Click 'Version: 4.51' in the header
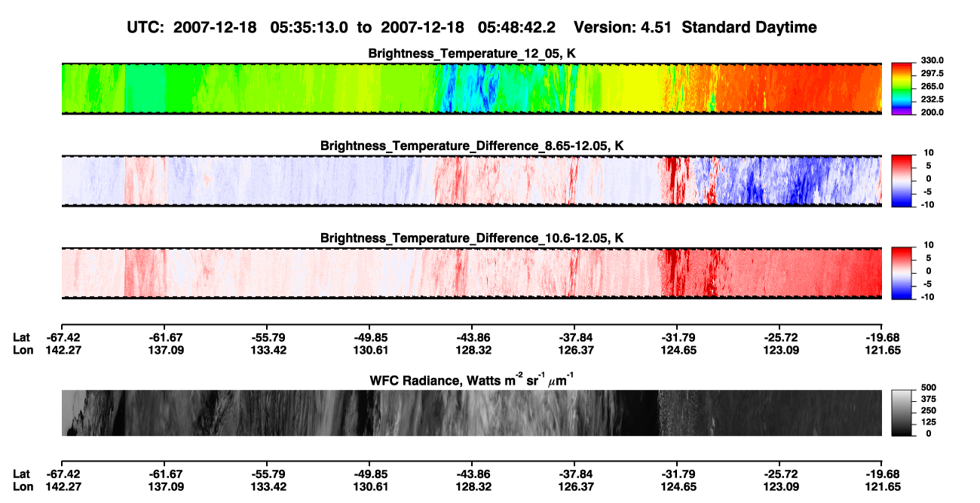The height and width of the screenshot is (503, 980). 623,28
